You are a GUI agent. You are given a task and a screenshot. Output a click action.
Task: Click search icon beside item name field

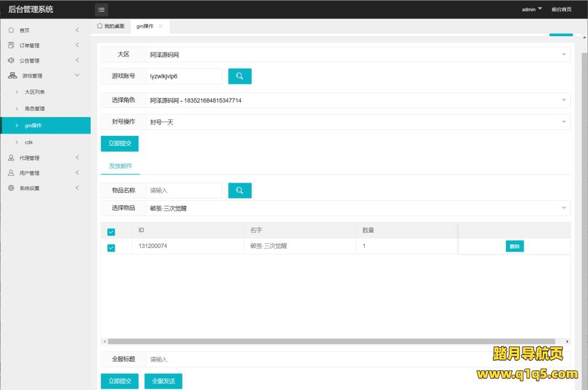click(x=239, y=190)
